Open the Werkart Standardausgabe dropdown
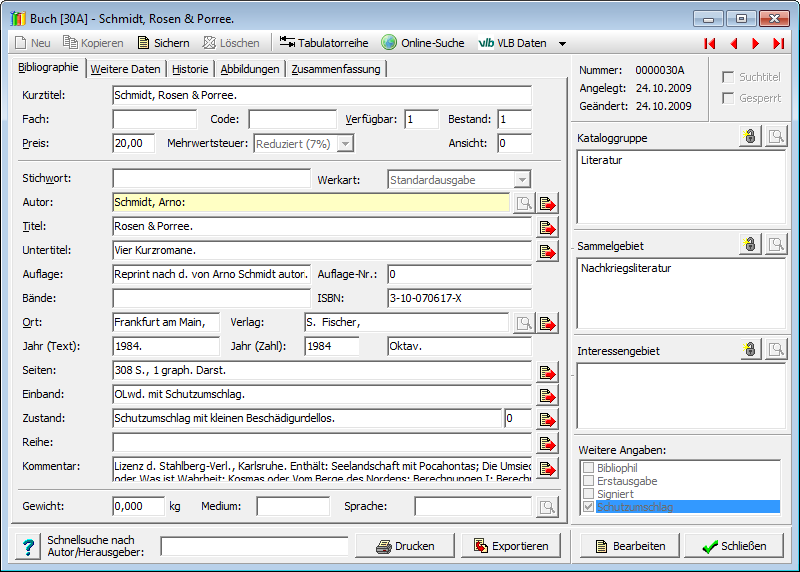 (x=521, y=180)
